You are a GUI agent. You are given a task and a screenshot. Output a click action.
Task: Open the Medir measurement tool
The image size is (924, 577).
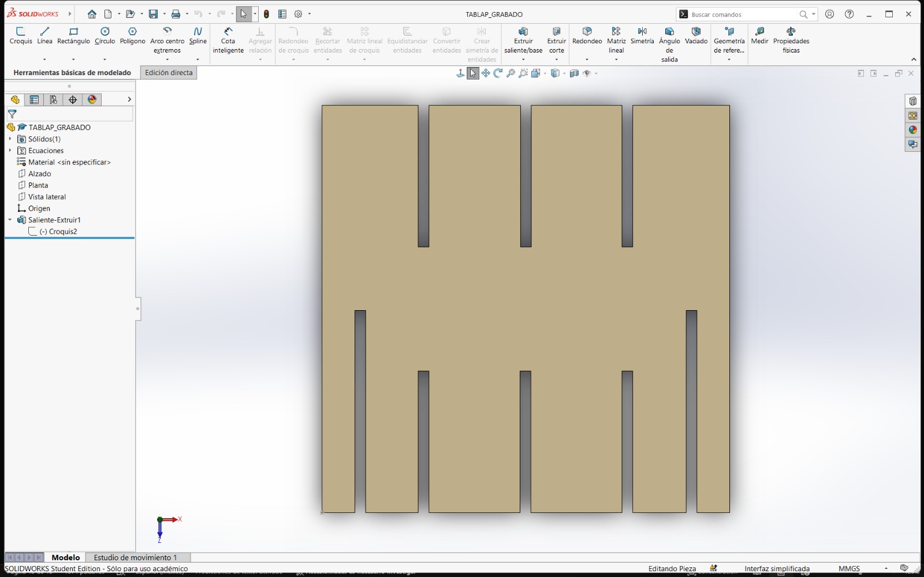pos(759,35)
